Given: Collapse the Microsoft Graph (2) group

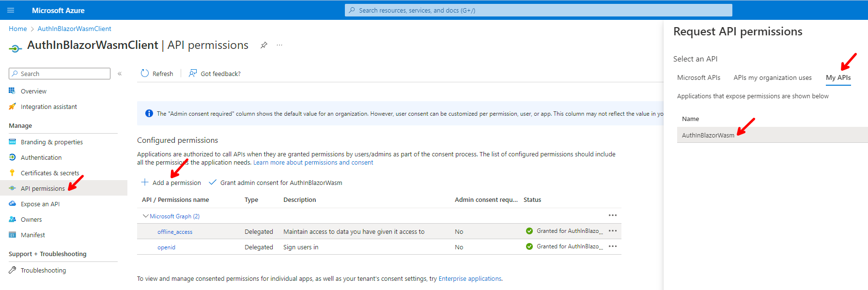Looking at the screenshot, I should tap(145, 216).
